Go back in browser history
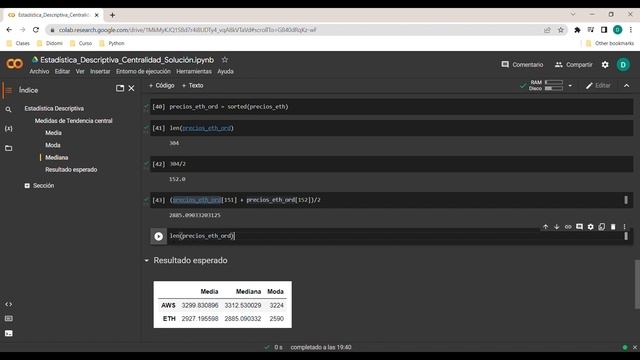The width and height of the screenshot is (640, 360). click(9, 30)
